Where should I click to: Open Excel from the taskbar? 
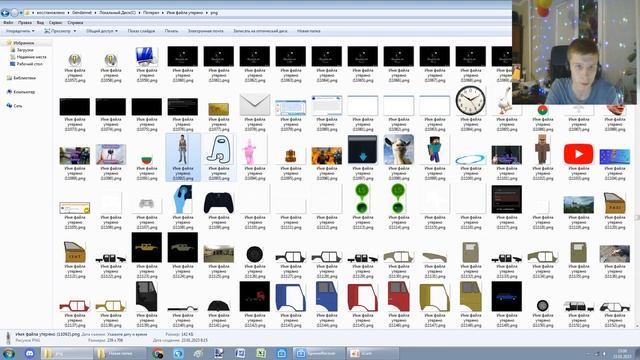261,353
